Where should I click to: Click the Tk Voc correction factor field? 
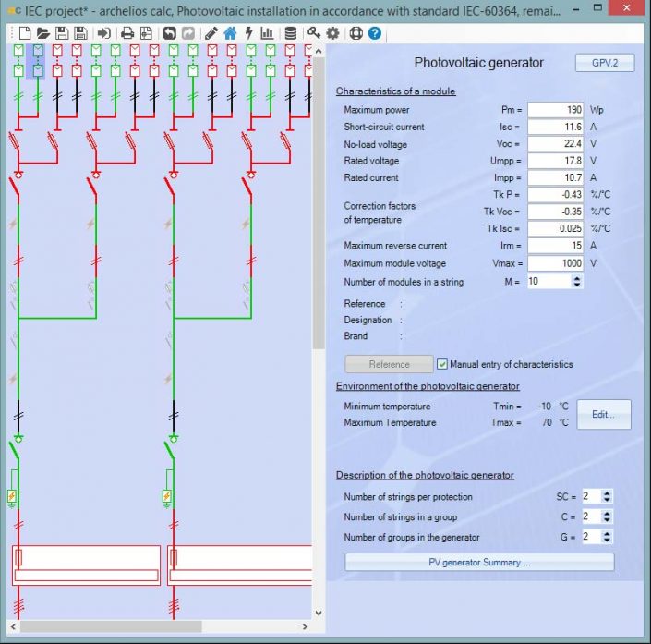556,212
